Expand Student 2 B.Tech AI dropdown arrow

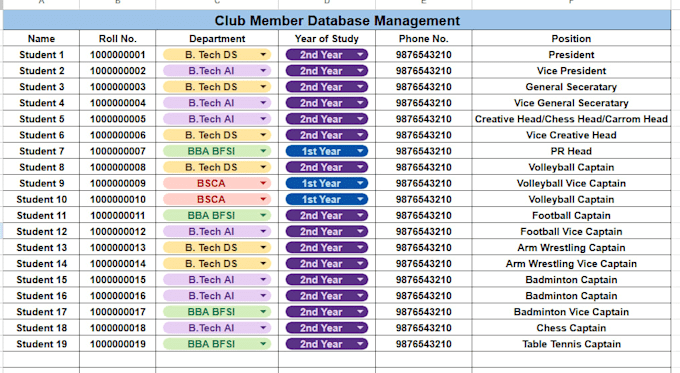pyautogui.click(x=263, y=71)
